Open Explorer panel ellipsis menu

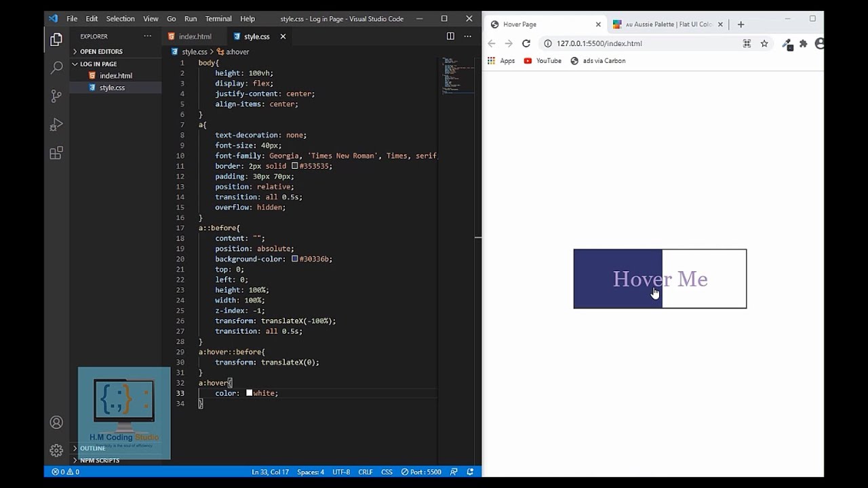tap(147, 37)
